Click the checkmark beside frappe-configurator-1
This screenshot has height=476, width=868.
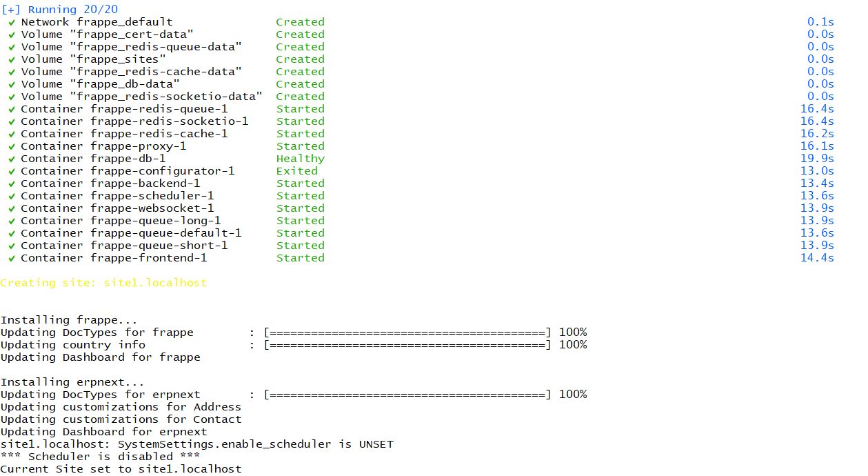pos(11,170)
